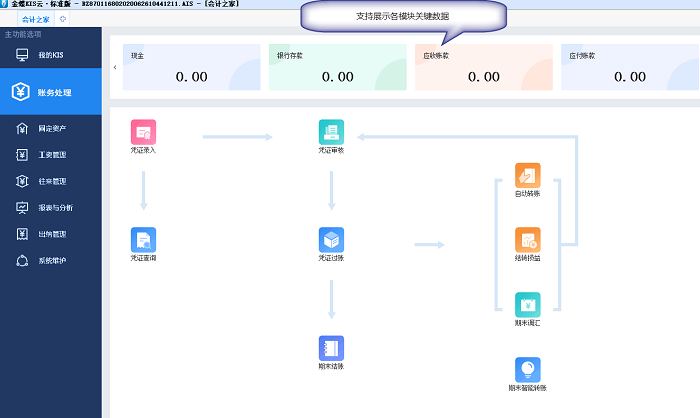The width and height of the screenshot is (700, 418).
Task: Open the 自动转账 auto transfer icon
Action: click(x=528, y=176)
